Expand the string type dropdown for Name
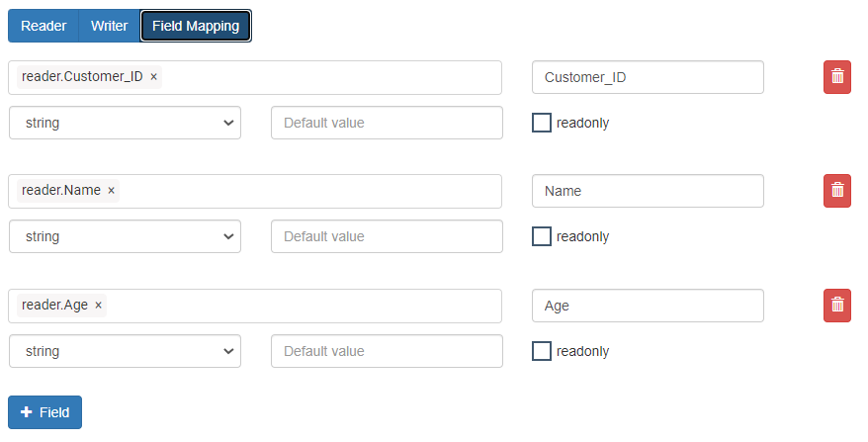The image size is (868, 442). pos(125,236)
